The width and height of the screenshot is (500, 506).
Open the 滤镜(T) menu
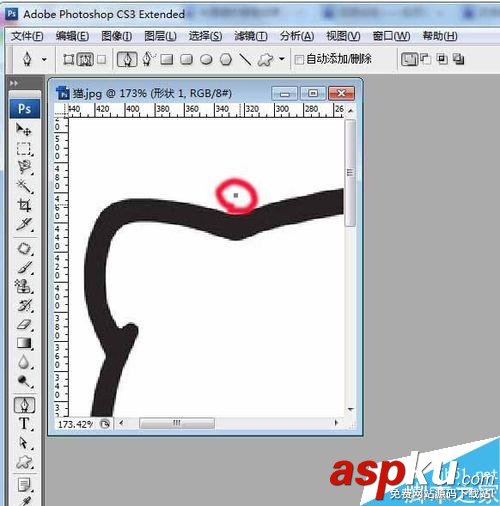pos(251,36)
